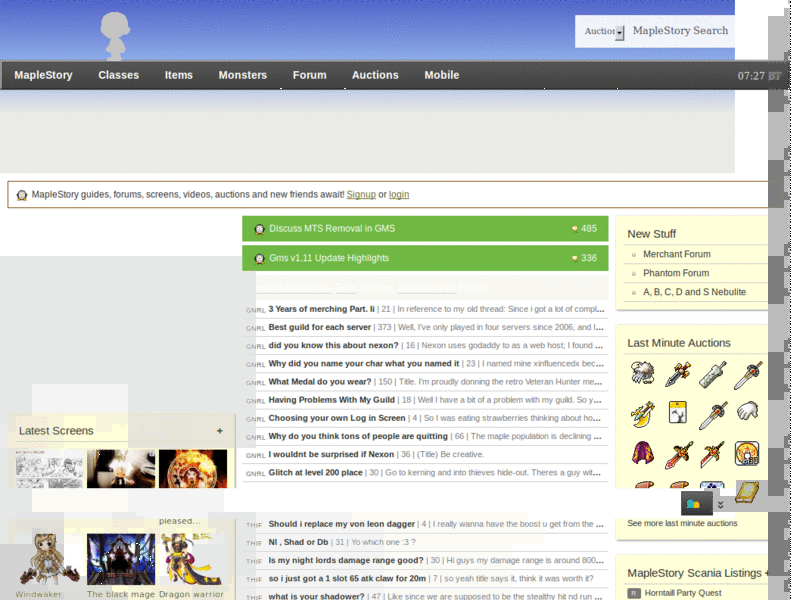Open the purple cape auction item

642,453
